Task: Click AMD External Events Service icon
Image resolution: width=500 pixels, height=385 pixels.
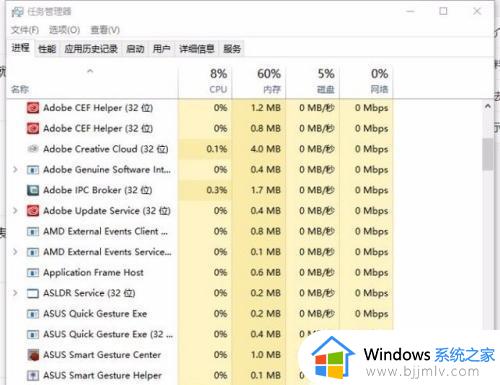Action: pos(33,252)
